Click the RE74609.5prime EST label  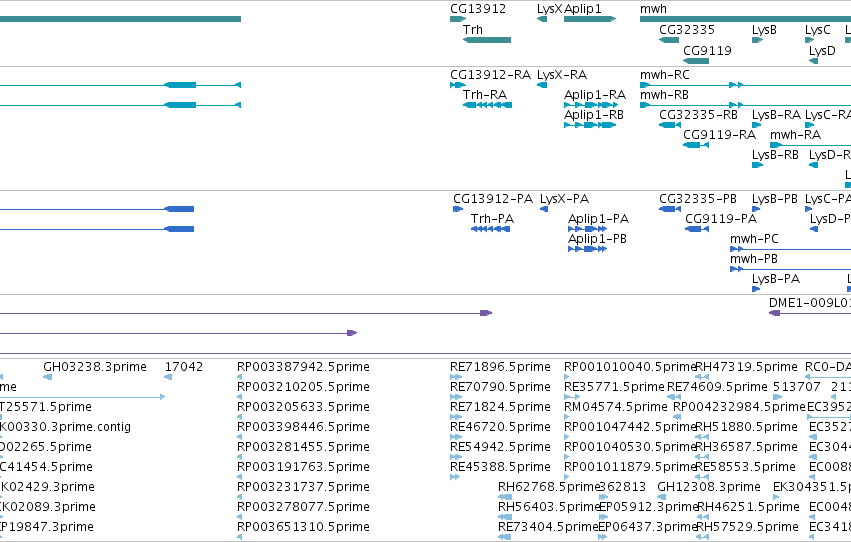point(717,387)
